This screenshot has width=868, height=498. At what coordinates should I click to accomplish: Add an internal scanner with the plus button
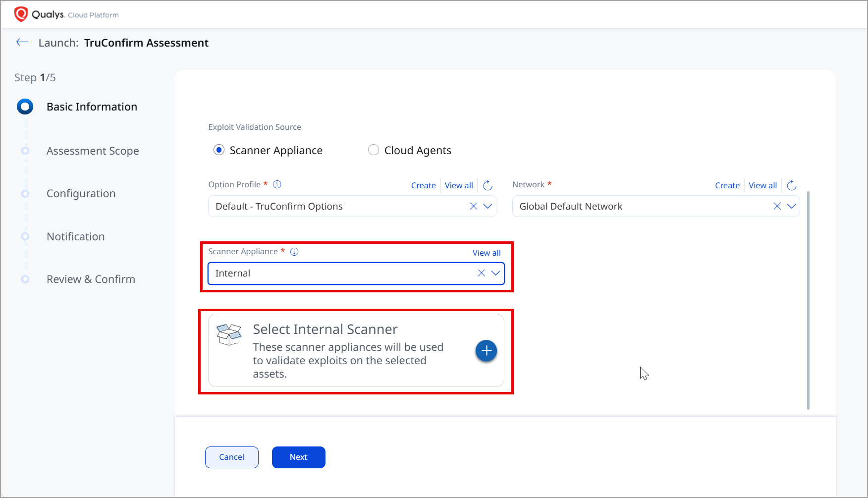coord(487,351)
